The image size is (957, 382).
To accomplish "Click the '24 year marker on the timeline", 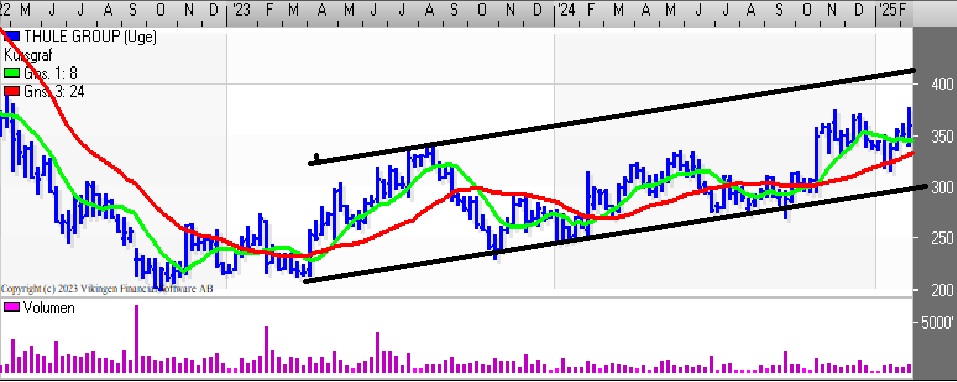I will point(566,10).
